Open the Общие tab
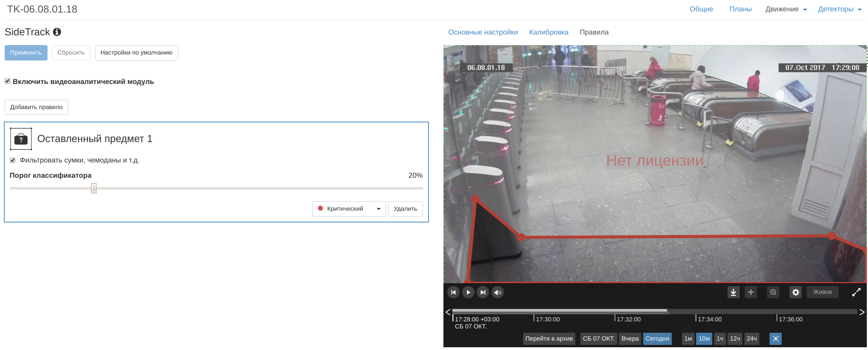The width and height of the screenshot is (868, 350). [701, 9]
